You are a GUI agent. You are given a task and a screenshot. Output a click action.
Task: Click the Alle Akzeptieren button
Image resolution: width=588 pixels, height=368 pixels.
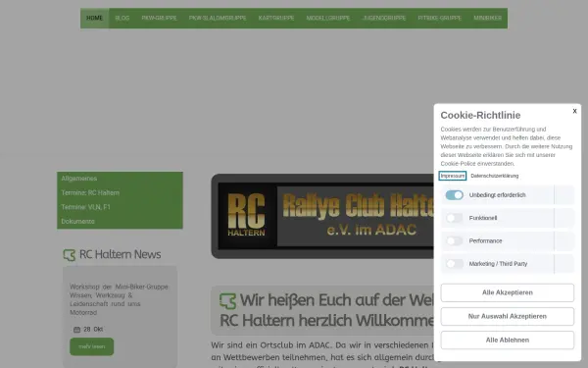coord(507,292)
